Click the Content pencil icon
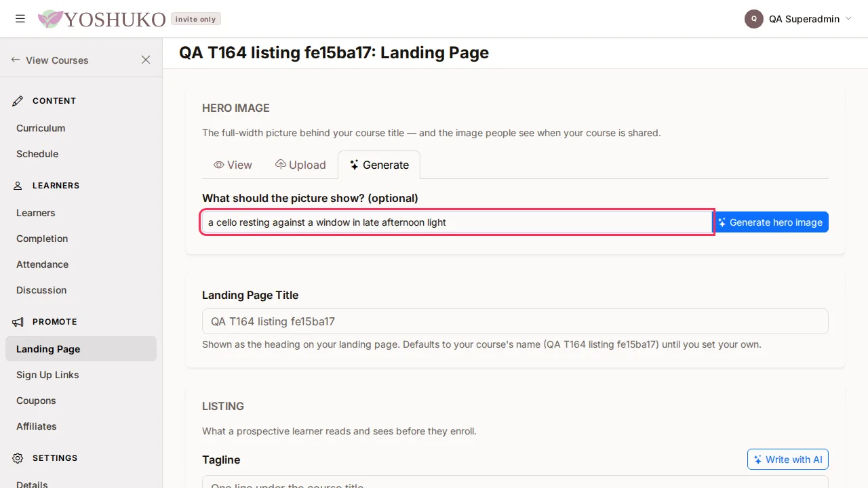 pos(18,101)
